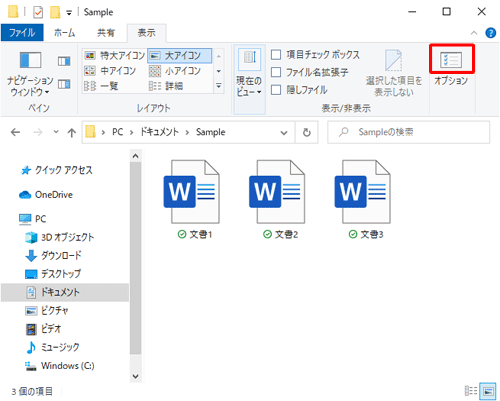
Task: Refresh the folder view
Action: [x=307, y=133]
